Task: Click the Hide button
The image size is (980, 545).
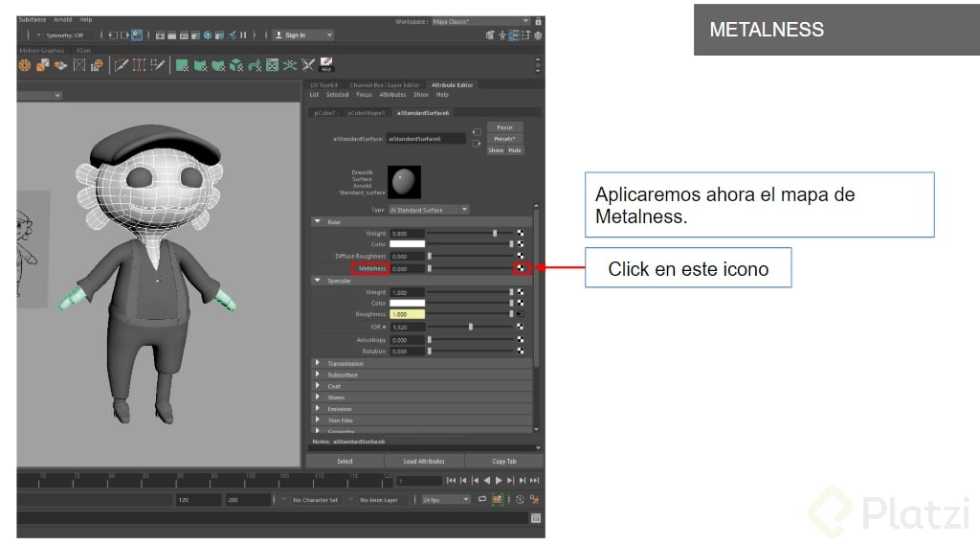Action: (x=514, y=150)
